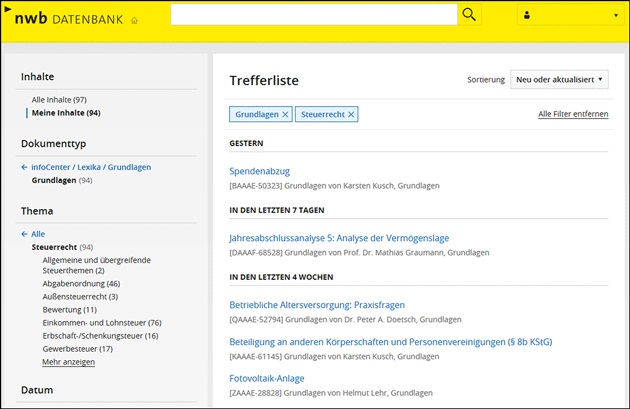The width and height of the screenshot is (630, 409).
Task: Open the Sortierung dropdown
Action: (559, 80)
